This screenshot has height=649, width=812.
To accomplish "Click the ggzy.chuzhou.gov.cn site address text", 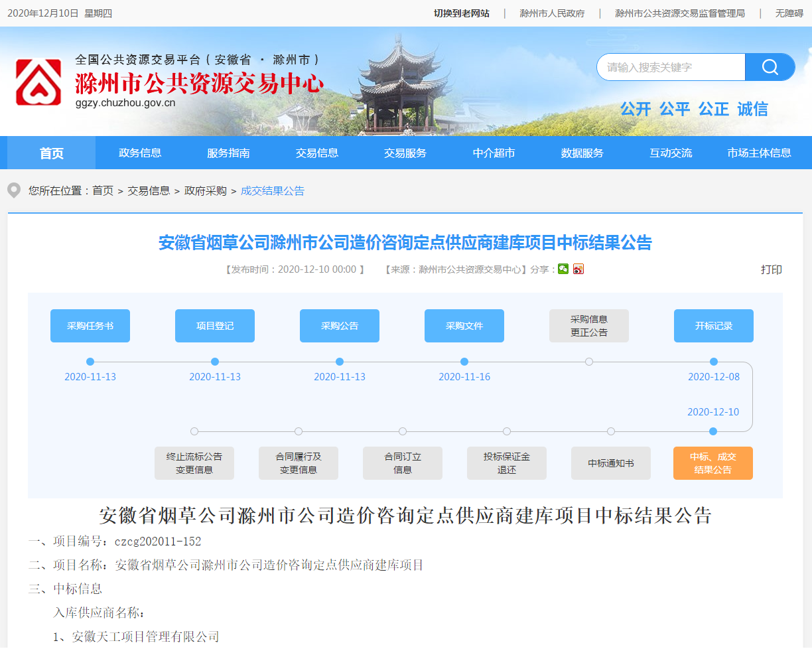I will click(x=125, y=103).
